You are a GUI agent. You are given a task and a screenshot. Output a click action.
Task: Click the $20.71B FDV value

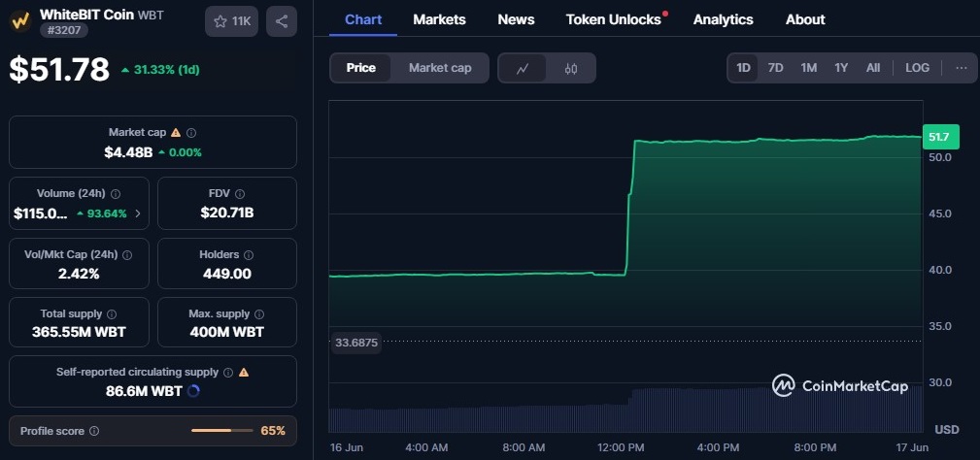point(227,213)
